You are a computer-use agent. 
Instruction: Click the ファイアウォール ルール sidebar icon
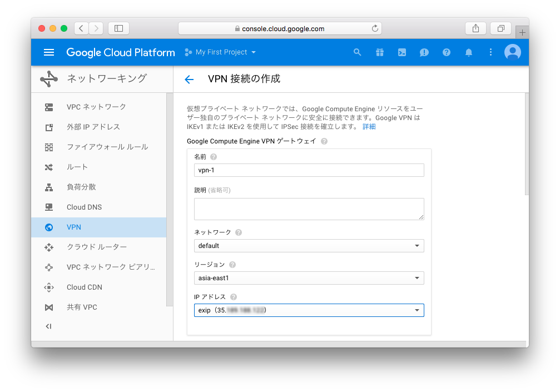pos(49,147)
